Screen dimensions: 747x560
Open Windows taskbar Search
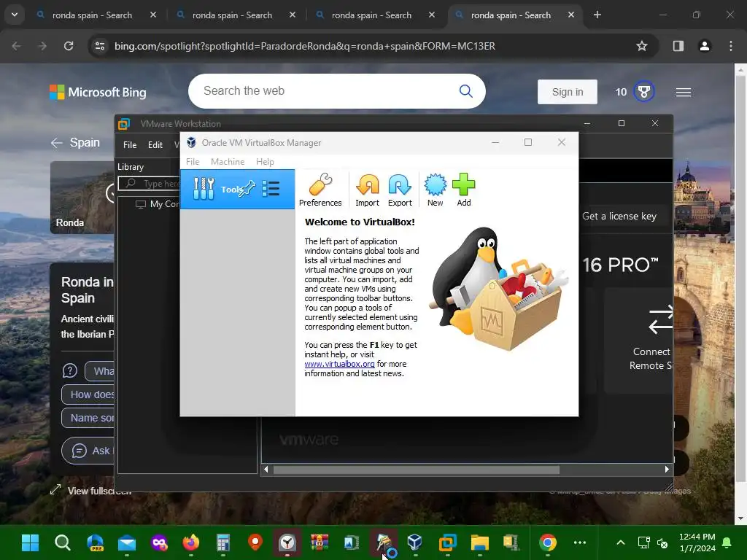63,542
